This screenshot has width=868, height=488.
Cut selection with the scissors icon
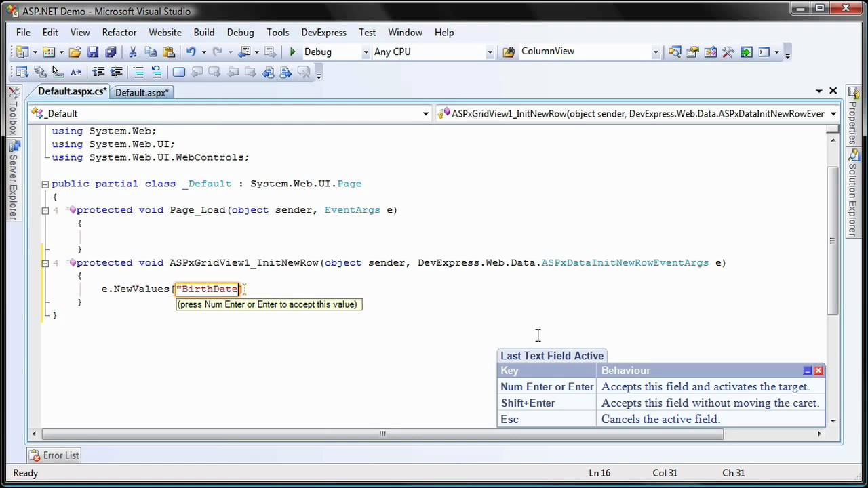click(133, 52)
